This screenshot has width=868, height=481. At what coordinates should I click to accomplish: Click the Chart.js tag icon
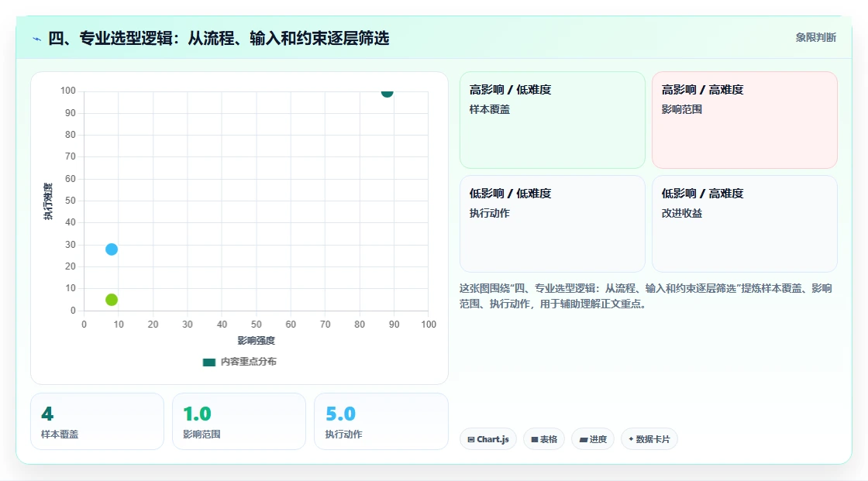471,439
